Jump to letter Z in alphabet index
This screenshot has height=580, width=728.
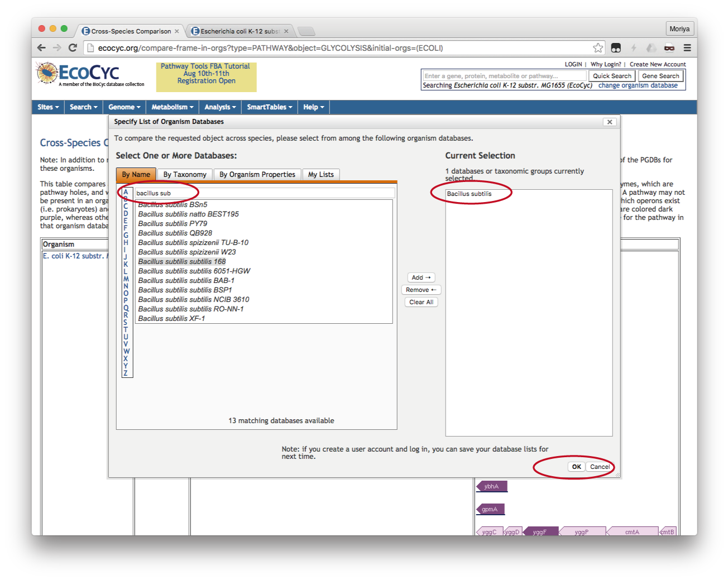pos(126,373)
